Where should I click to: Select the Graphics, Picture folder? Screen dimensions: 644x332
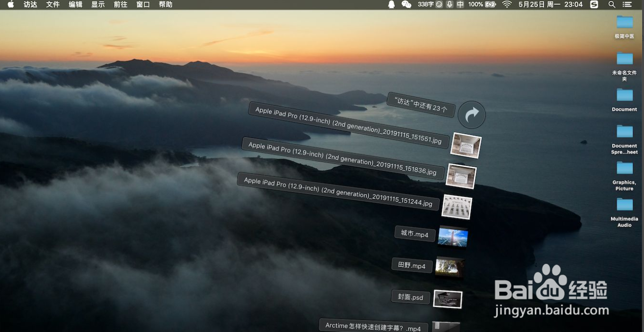click(x=625, y=168)
